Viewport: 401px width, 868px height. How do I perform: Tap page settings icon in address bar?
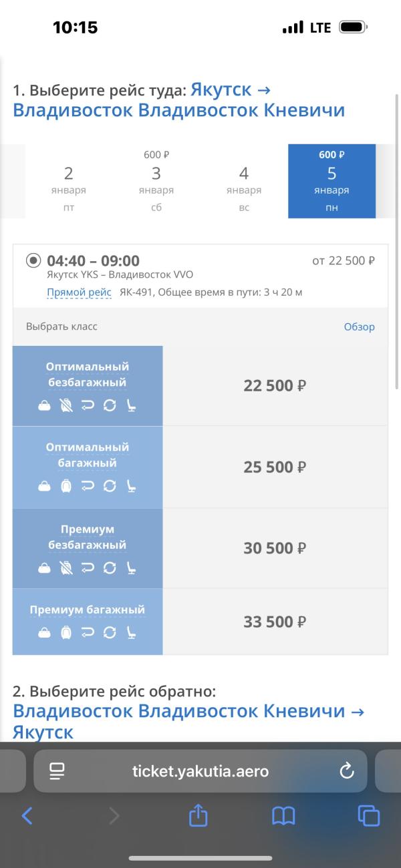pyautogui.click(x=57, y=772)
